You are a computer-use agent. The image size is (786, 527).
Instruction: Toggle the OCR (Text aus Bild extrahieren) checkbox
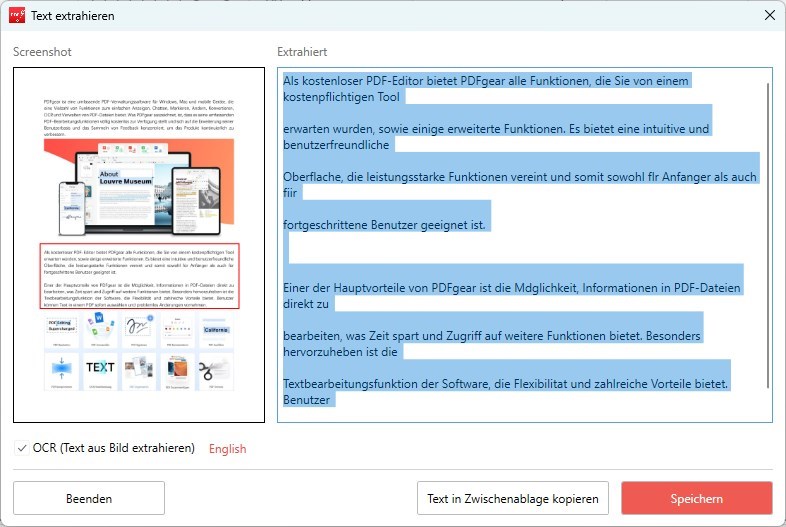point(22,448)
